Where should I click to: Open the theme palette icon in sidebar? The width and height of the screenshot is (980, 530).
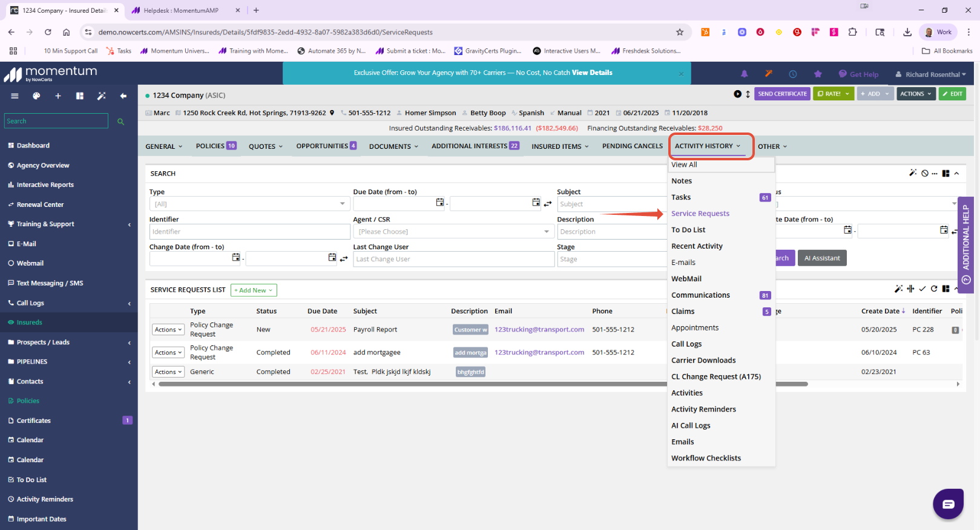[x=36, y=96]
